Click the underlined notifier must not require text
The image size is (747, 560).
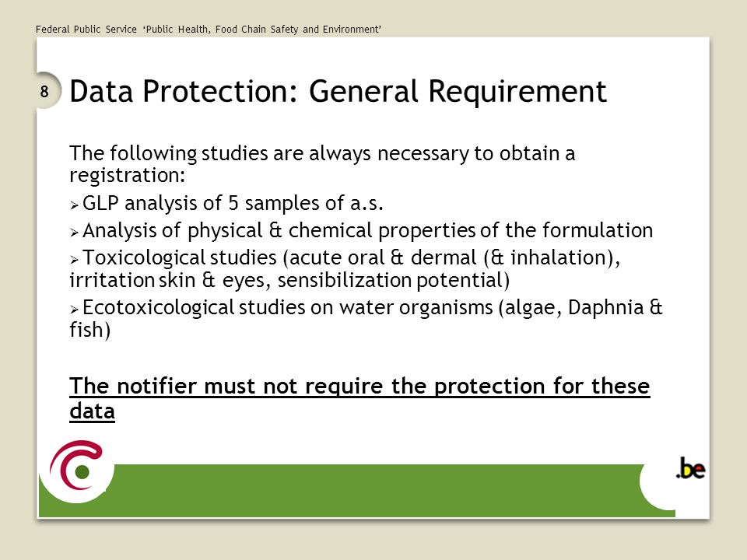click(x=359, y=386)
